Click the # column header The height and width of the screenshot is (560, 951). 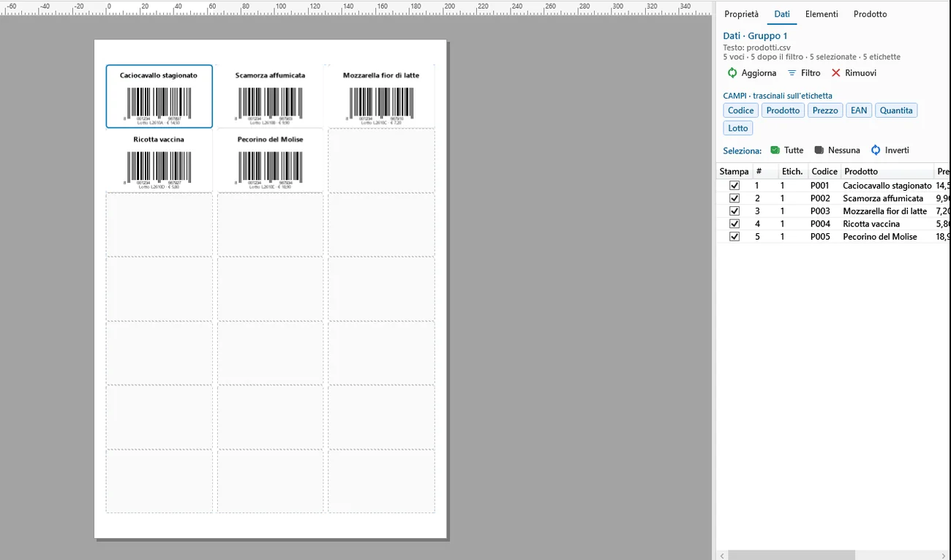click(x=765, y=172)
